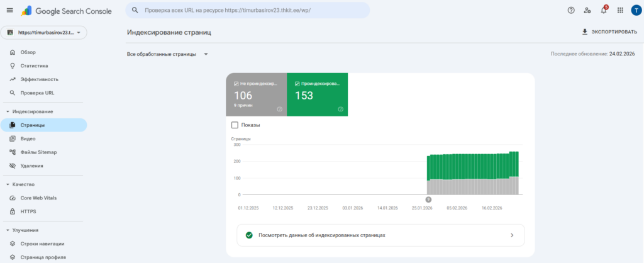This screenshot has width=644, height=263.
Task: Go to Core Web Vitals report
Action: [38, 198]
